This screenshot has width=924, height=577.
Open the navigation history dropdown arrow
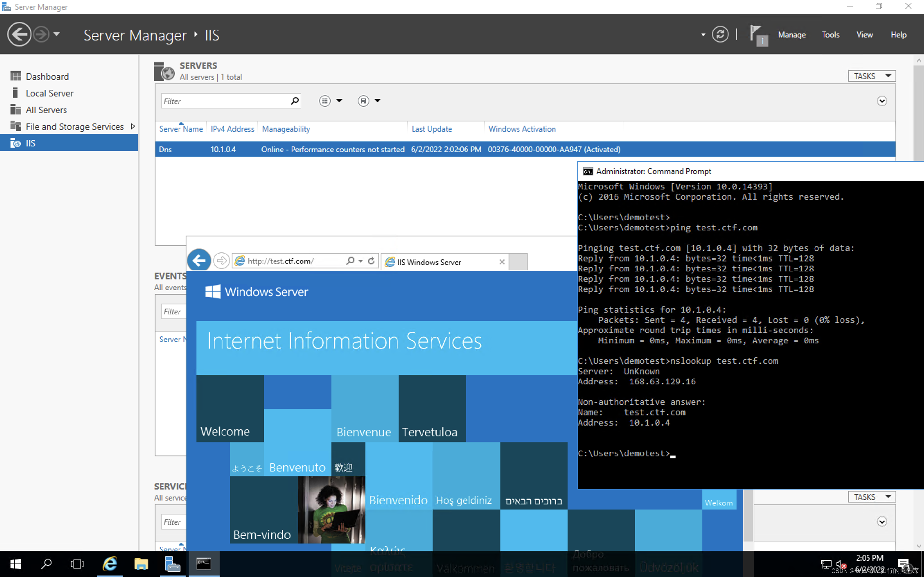[x=57, y=34]
